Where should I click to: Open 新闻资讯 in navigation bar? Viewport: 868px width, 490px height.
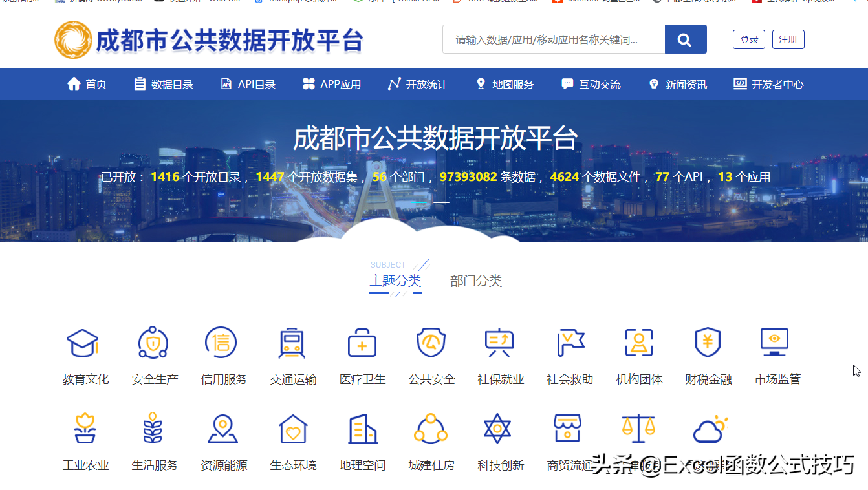pos(678,84)
